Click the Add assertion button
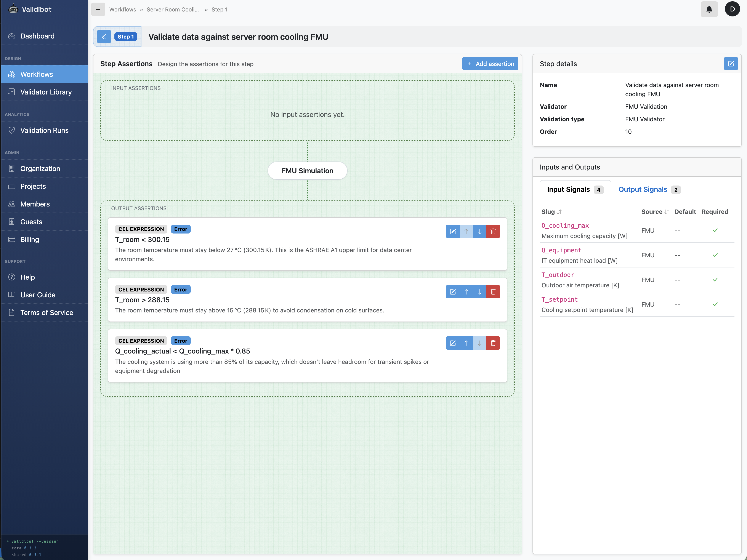The width and height of the screenshot is (747, 560). [x=490, y=64]
